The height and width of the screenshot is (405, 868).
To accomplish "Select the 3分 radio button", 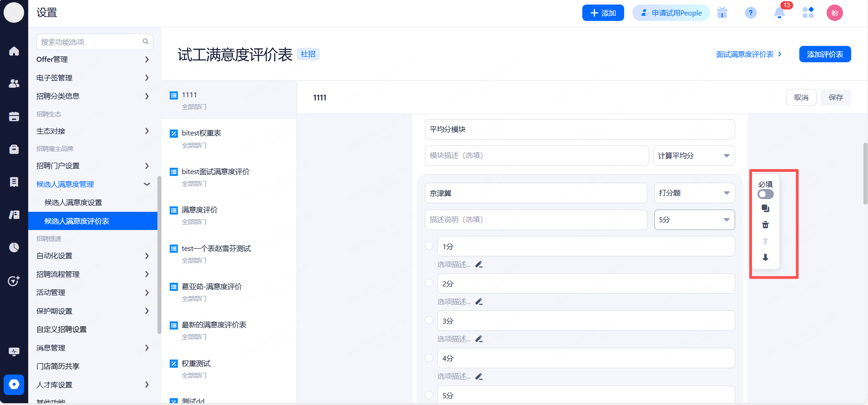I will click(x=429, y=320).
